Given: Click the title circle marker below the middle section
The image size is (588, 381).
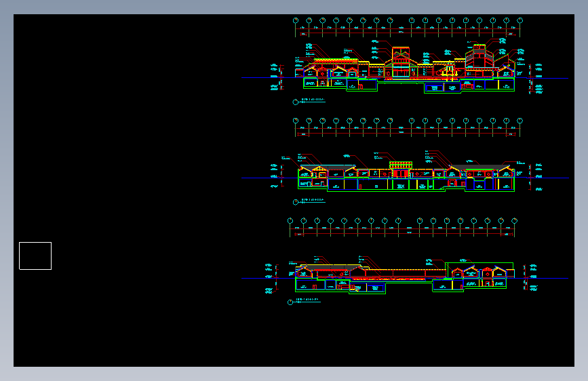Looking at the screenshot, I should coord(296,203).
